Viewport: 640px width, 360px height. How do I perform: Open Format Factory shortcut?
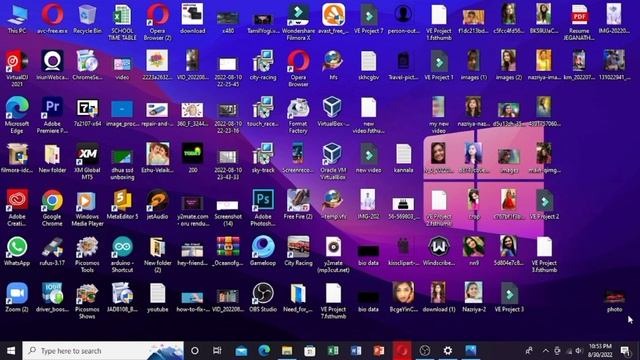tap(298, 115)
